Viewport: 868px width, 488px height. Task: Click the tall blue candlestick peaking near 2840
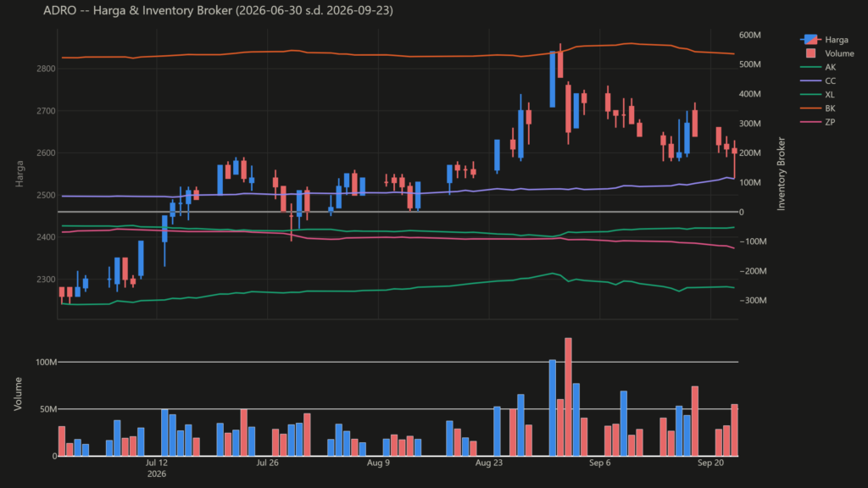click(553, 79)
